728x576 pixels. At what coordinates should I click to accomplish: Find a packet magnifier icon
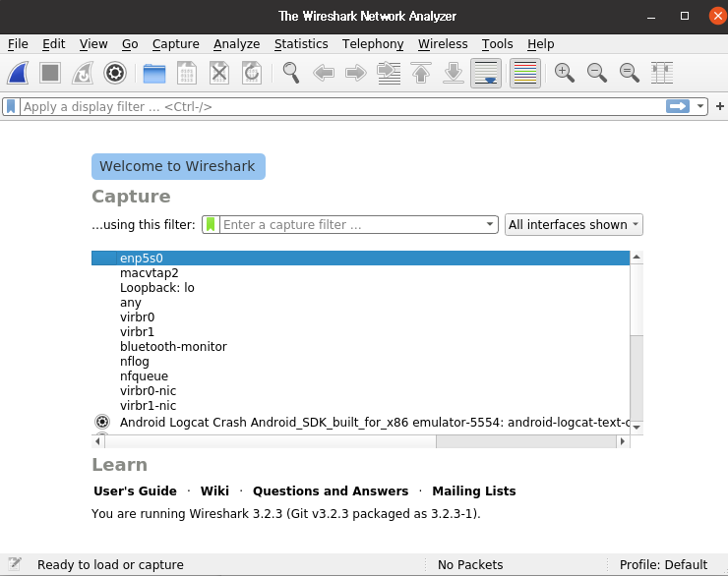[x=291, y=73]
